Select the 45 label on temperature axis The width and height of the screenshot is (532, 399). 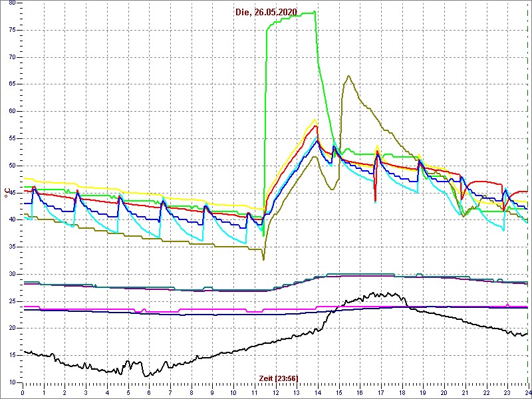[11, 193]
